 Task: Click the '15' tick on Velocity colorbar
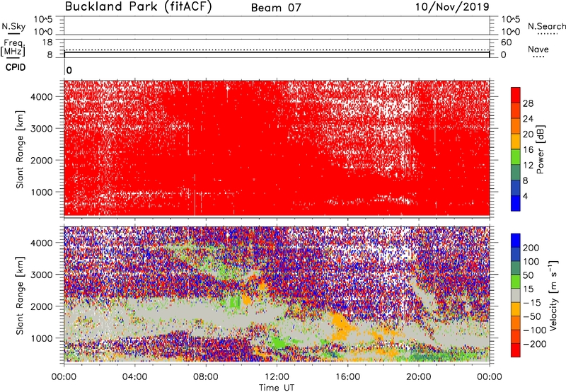click(x=528, y=289)
